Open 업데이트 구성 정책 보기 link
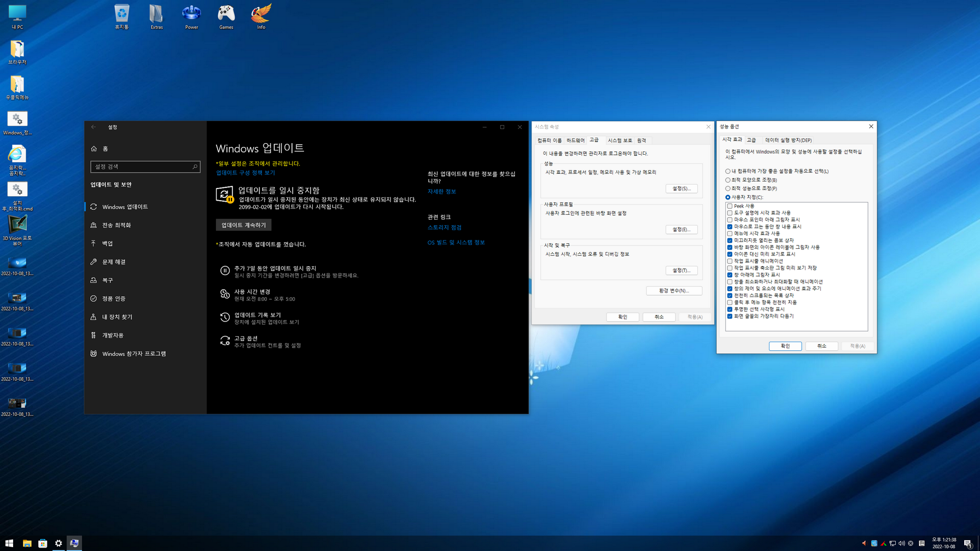 click(246, 173)
